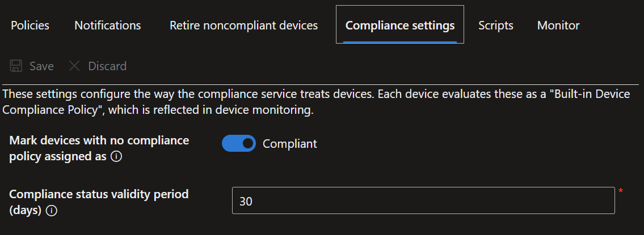Open the Scripts tab
The height and width of the screenshot is (235, 644).
[496, 25]
